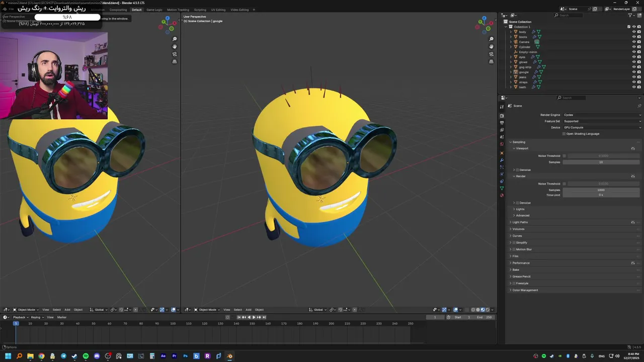
Task: Open Blender from the Windows taskbar
Action: (229, 356)
